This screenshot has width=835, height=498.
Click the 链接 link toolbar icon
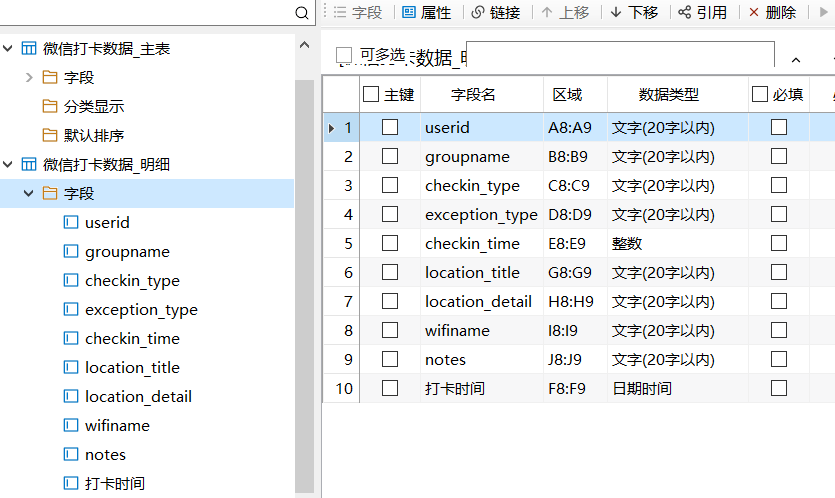[478, 13]
